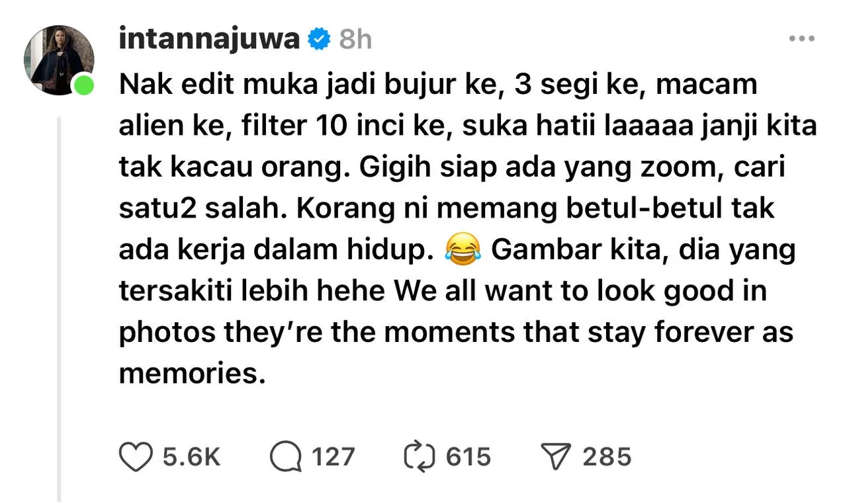Open replies via the comment bubble icon
847x504 pixels.
[285, 457]
